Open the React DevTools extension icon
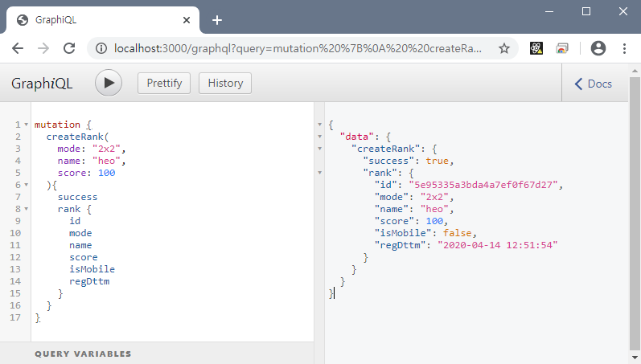Screen dimensions: 641x364 tap(536, 48)
